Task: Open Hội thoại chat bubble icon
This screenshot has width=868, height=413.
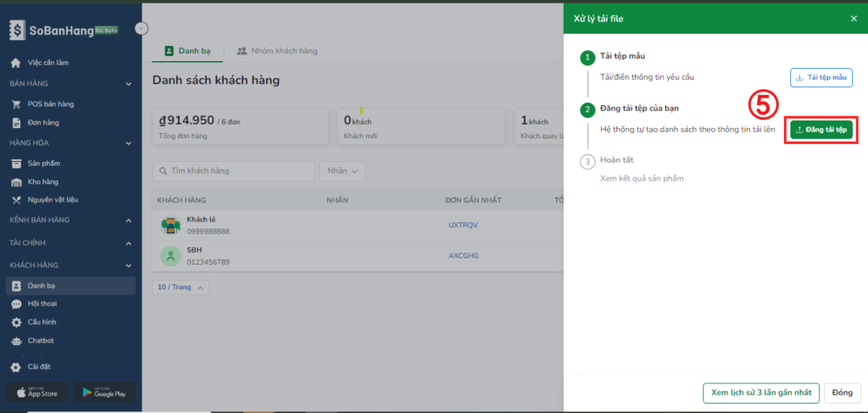Action: click(17, 304)
